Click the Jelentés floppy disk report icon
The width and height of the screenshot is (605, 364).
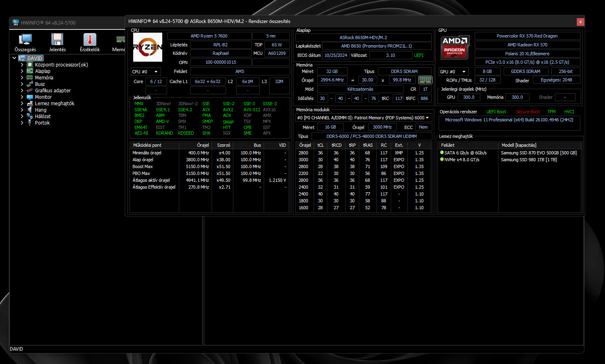57,40
